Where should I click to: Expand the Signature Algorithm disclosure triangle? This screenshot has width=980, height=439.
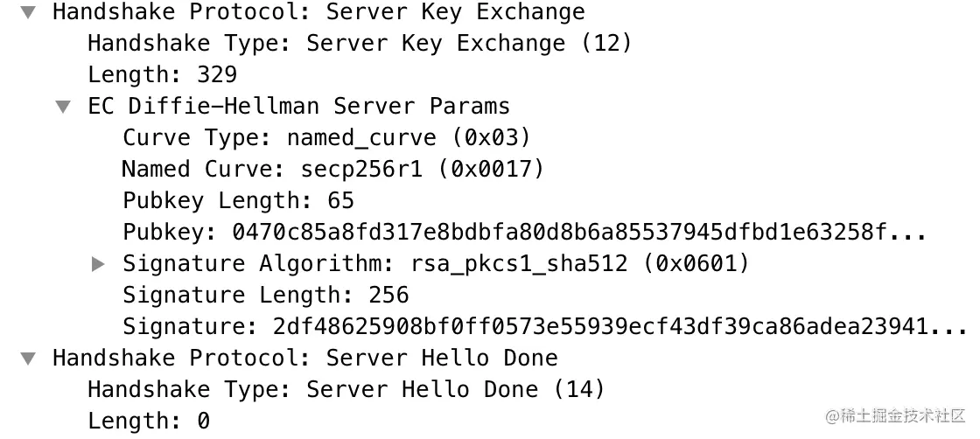click(x=99, y=264)
